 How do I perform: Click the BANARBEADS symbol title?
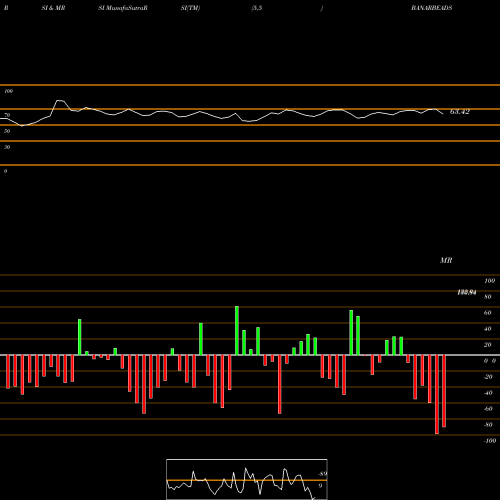click(x=432, y=8)
